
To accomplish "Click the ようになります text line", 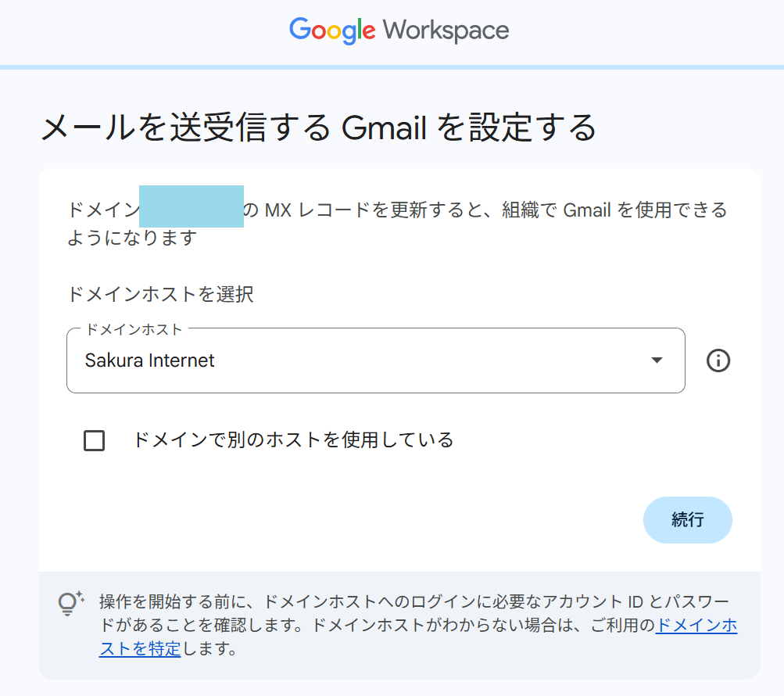I will click(x=131, y=238).
